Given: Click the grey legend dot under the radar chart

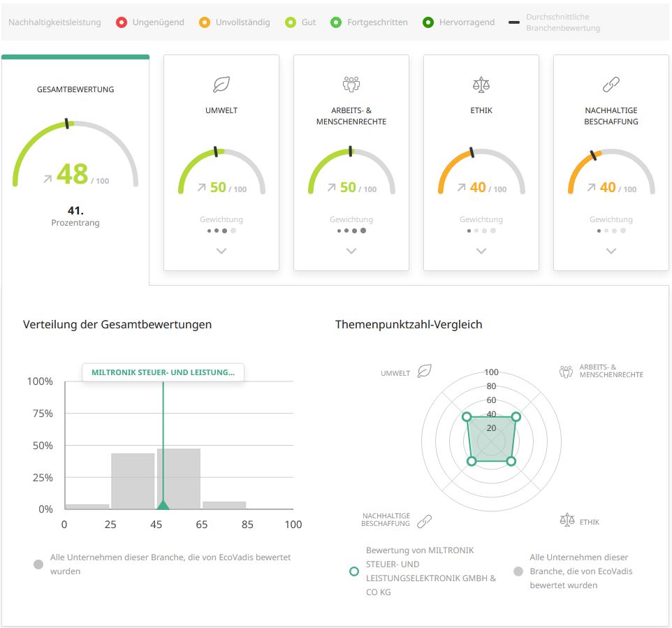Looking at the screenshot, I should (x=518, y=571).
